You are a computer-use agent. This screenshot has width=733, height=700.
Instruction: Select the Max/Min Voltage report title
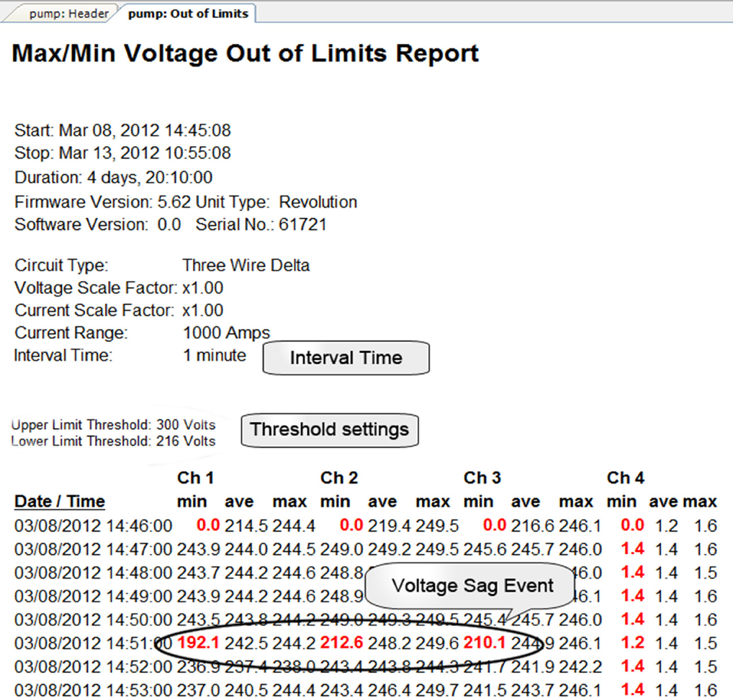click(x=245, y=53)
